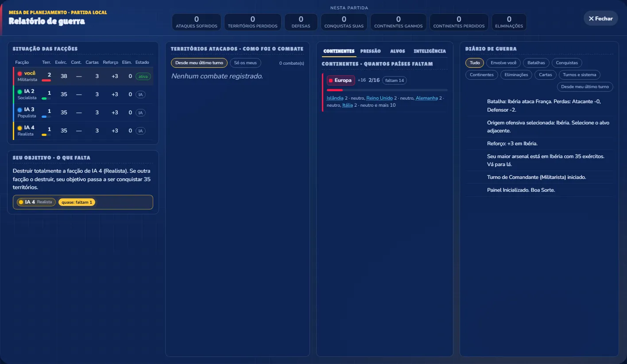Open the "Continentes" tab
Screen dimensions: 627x364
click(x=339, y=51)
